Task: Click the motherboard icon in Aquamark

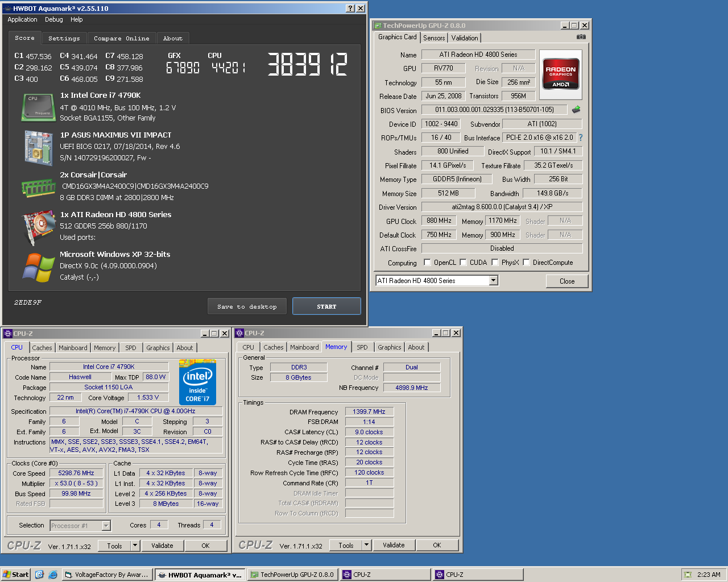Action: tap(38, 147)
